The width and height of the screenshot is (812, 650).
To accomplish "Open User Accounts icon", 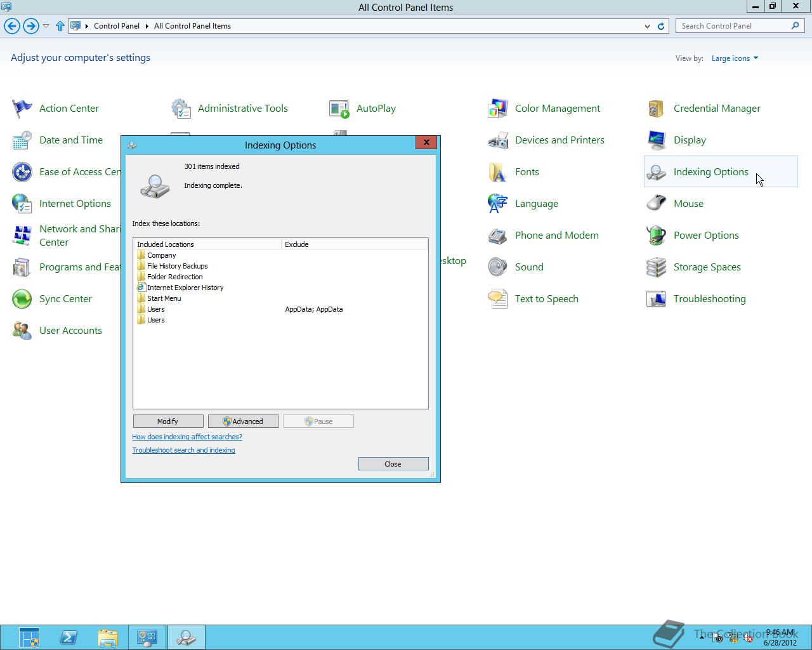I will (x=22, y=331).
